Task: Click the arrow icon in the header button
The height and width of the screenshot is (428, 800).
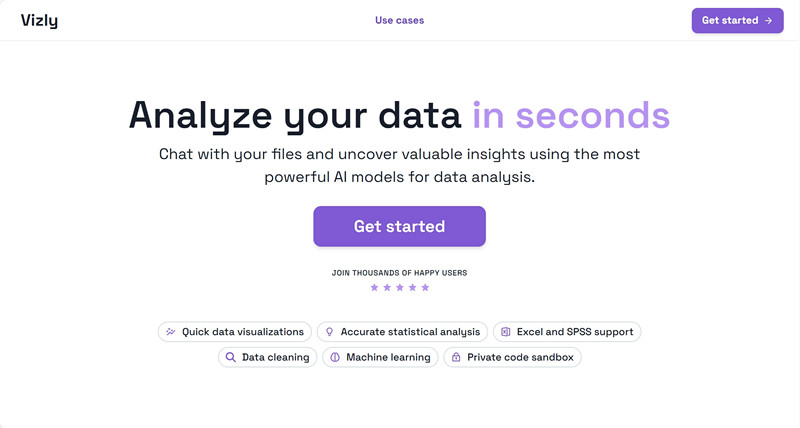Action: pos(768,20)
